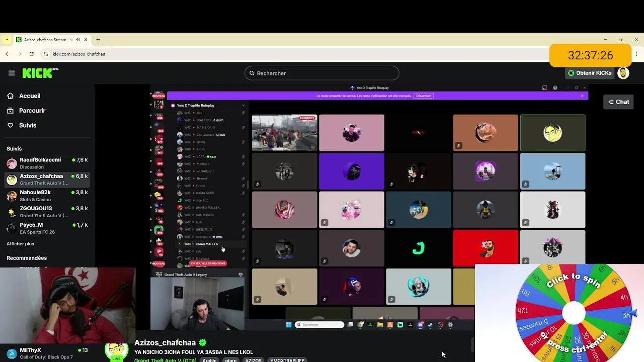Click the Arabic stream tag
The height and width of the screenshot is (362, 644).
click(x=209, y=360)
